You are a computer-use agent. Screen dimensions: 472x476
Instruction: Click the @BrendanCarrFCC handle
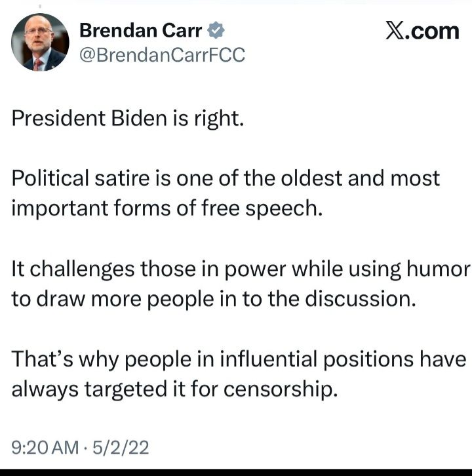[x=162, y=55]
